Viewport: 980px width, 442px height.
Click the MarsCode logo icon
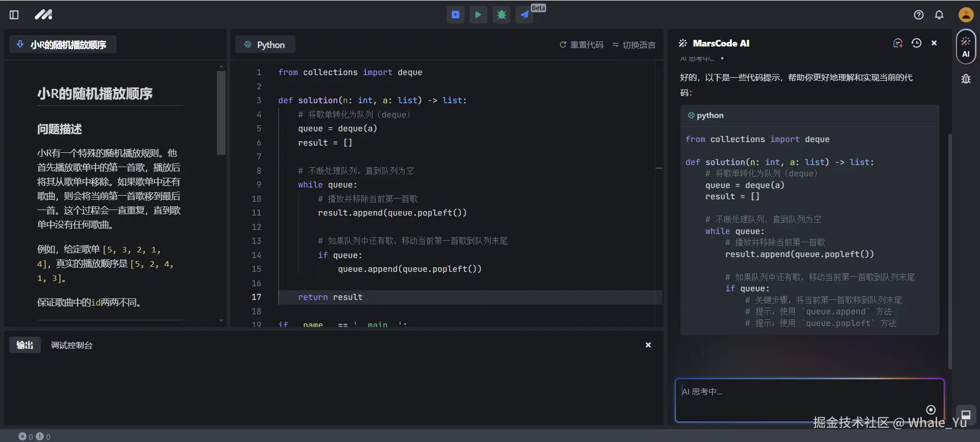click(x=43, y=15)
